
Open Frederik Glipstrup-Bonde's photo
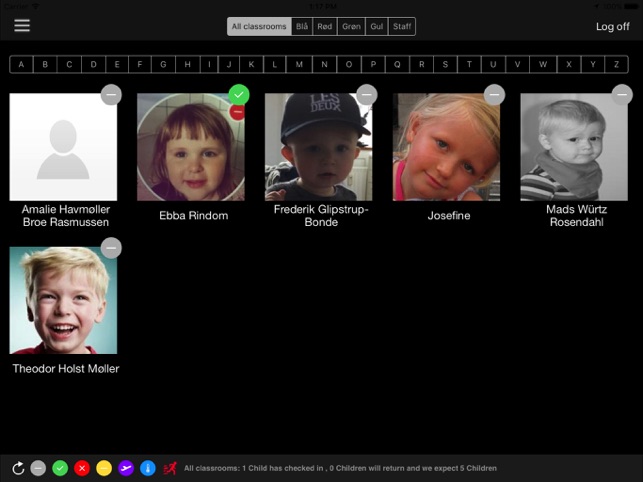coord(319,147)
